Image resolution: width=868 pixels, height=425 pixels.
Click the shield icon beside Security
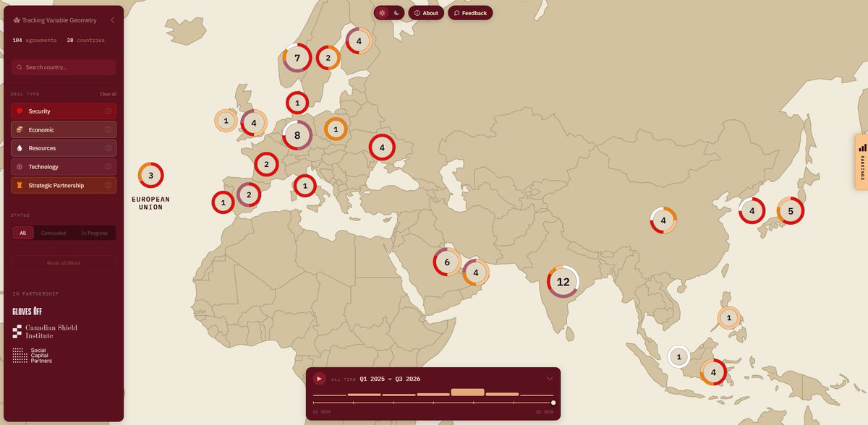tap(20, 111)
